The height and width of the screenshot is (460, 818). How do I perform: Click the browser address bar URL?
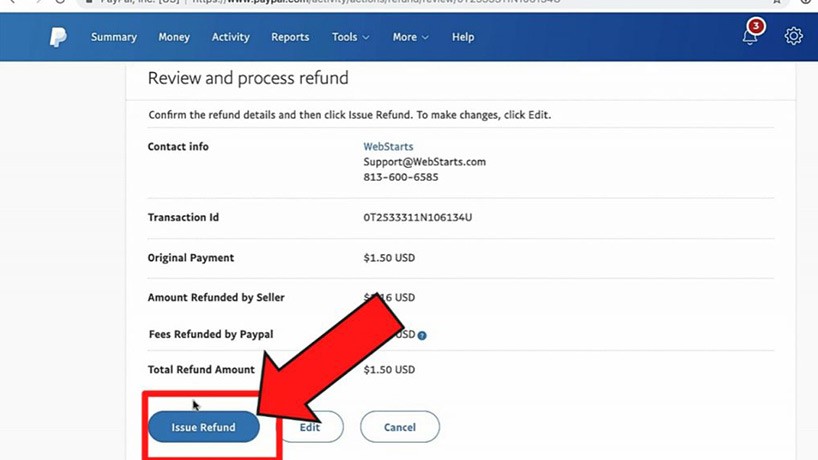pos(400,2)
